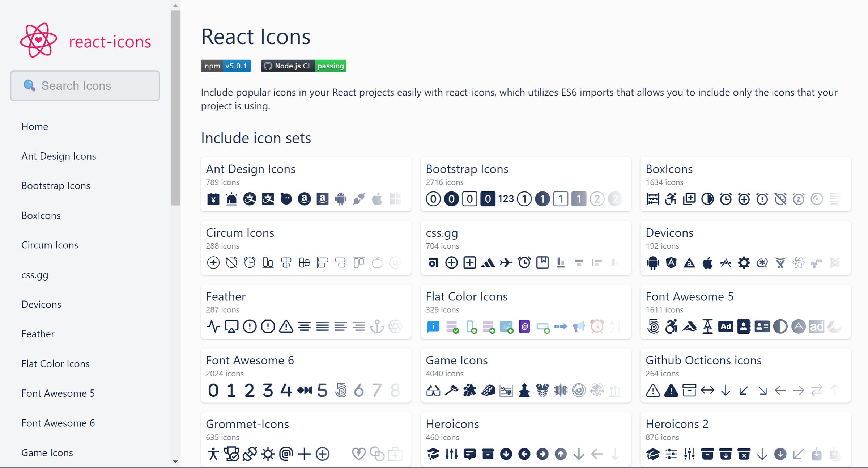
Task: Select the Amazon icon in Ant Design Icons preview
Action: [304, 199]
